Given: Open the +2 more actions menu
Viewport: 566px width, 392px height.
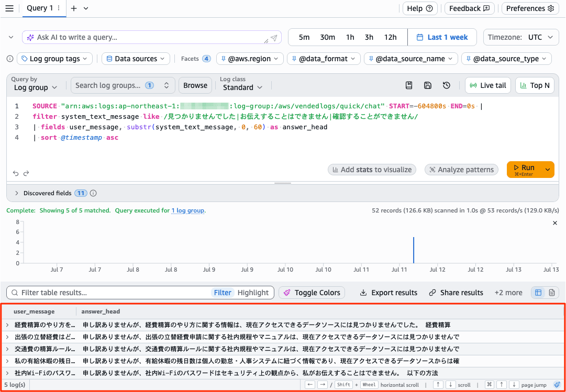Looking at the screenshot, I should 508,293.
